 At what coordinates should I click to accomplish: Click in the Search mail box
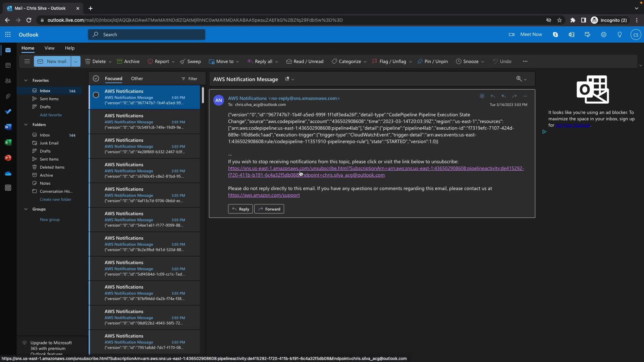point(147,35)
